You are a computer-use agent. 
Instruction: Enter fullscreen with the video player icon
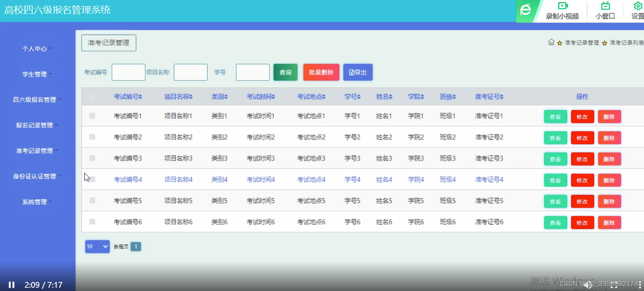(x=614, y=285)
